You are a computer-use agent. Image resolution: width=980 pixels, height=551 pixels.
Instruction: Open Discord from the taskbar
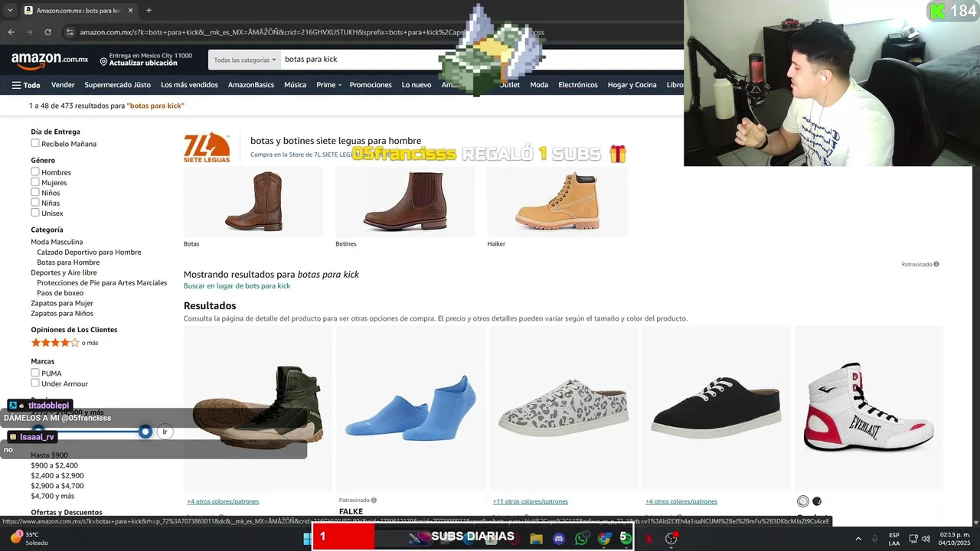point(559,539)
